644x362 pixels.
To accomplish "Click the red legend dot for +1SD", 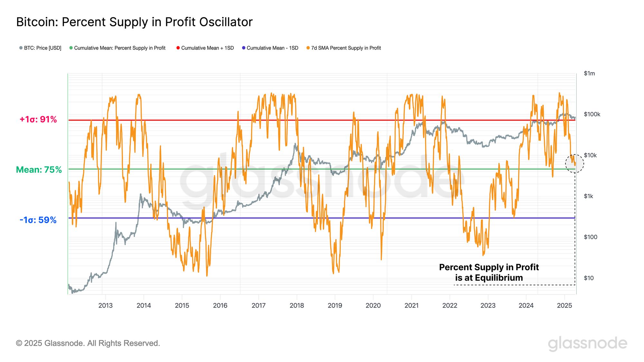I will click(x=178, y=48).
